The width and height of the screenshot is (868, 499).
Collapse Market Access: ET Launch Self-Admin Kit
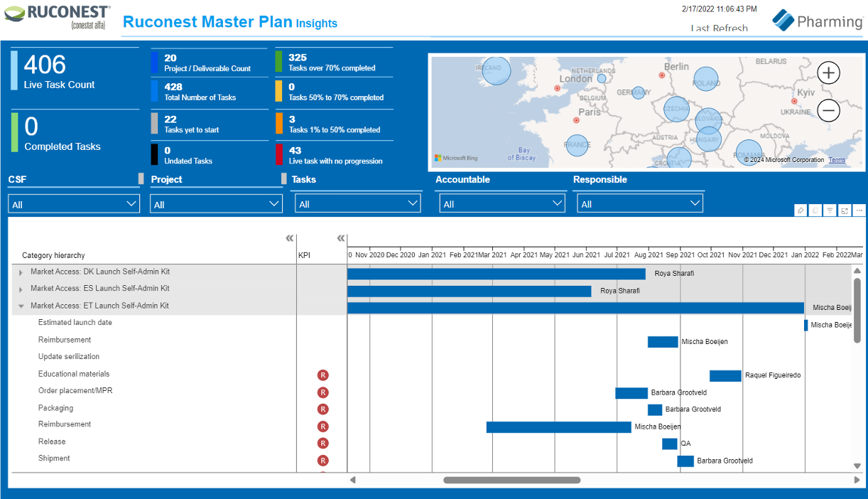(x=21, y=306)
